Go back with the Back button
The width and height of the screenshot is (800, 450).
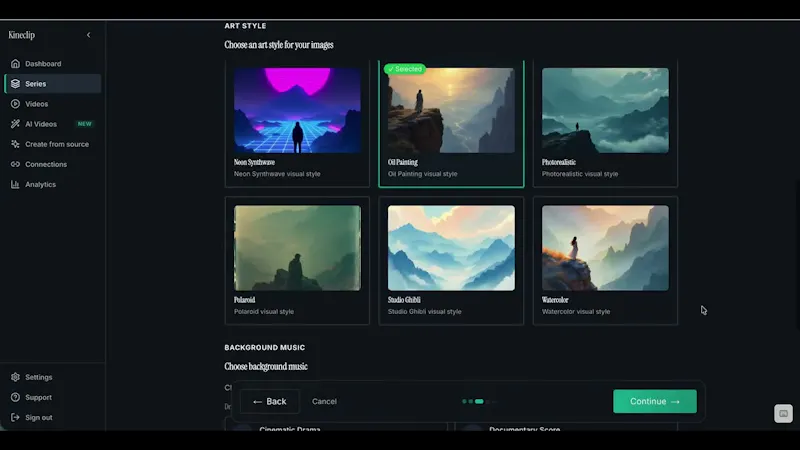point(270,402)
